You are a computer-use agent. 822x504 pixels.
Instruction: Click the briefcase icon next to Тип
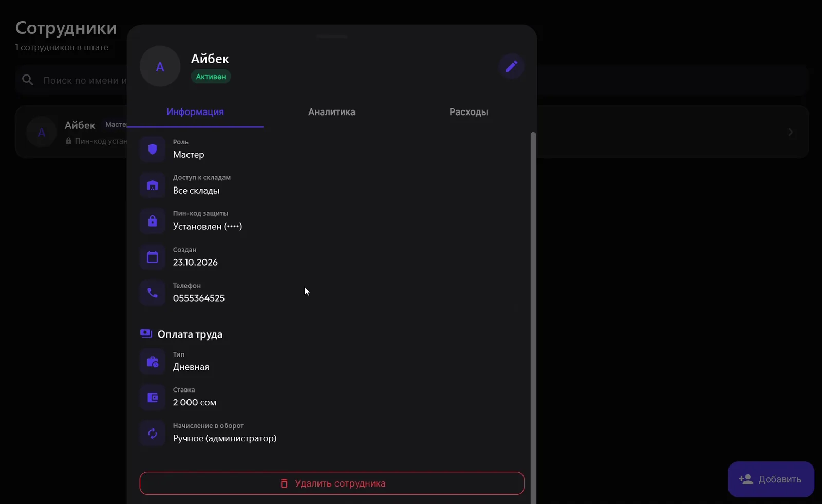coord(153,362)
